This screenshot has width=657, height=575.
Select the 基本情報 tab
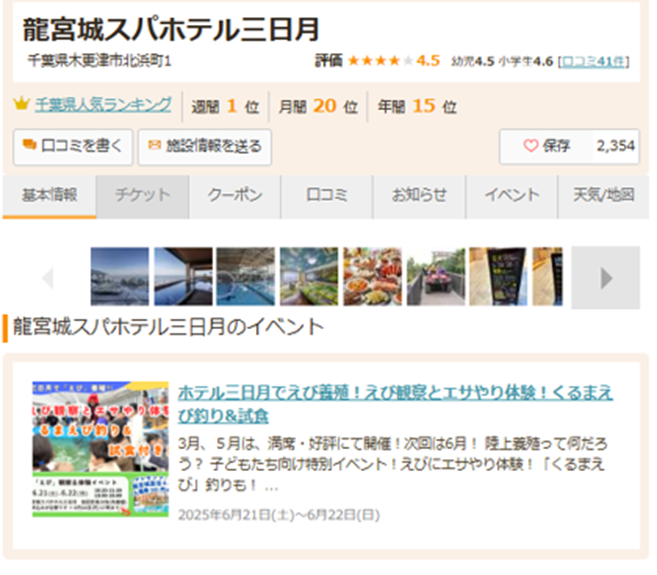[x=49, y=196]
